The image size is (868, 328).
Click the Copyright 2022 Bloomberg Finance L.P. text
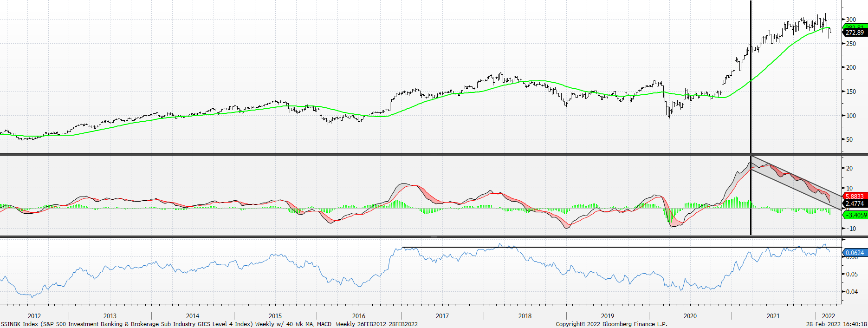[x=611, y=324]
